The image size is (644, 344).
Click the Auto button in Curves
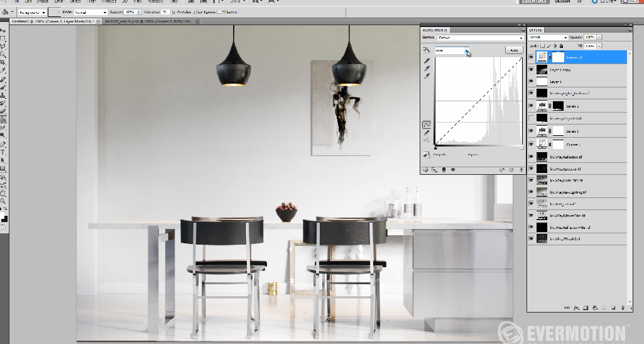(514, 50)
